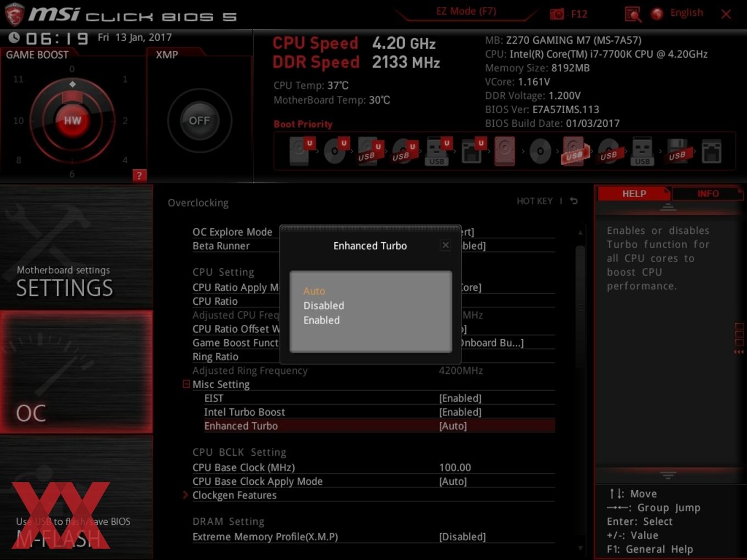Image resolution: width=747 pixels, height=560 pixels.
Task: Click the CPU Base Clock 100.00 field
Action: [x=455, y=467]
